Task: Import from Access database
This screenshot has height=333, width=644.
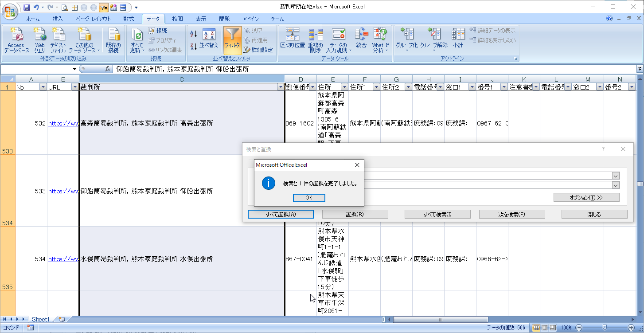Action: click(16, 40)
